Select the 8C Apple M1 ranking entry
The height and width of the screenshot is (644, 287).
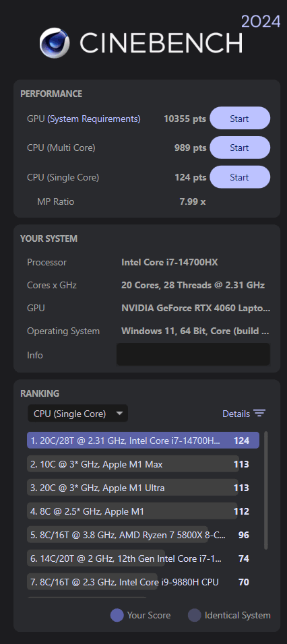tap(139, 511)
